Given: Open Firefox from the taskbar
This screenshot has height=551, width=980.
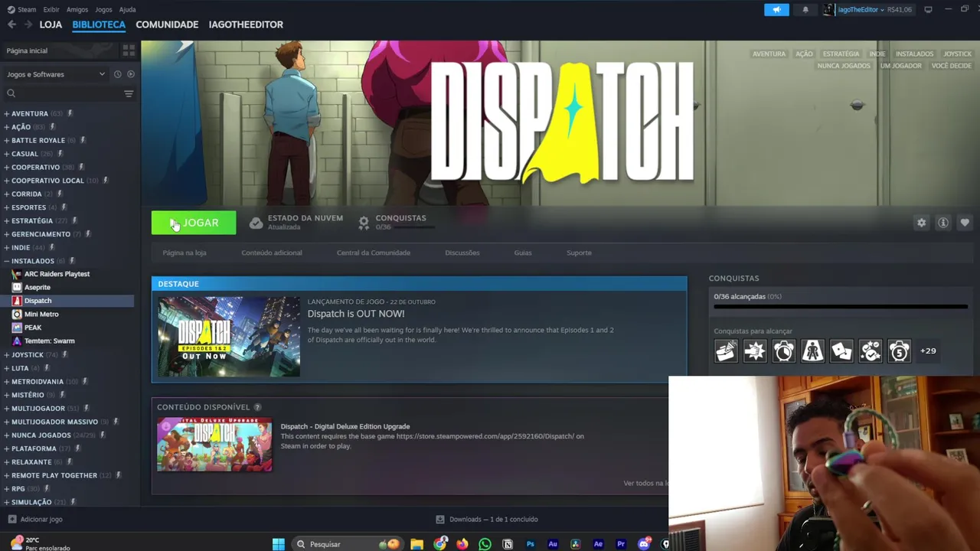Looking at the screenshot, I should [x=462, y=544].
